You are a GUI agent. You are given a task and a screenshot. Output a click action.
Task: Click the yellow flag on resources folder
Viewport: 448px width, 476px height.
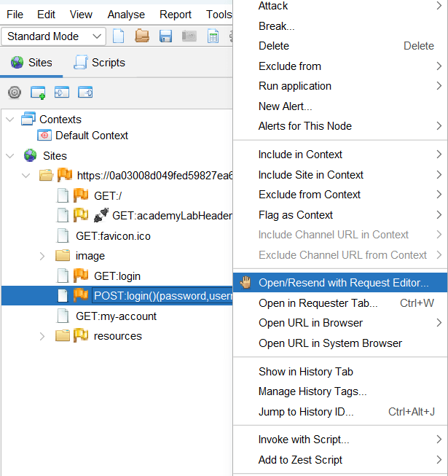click(81, 335)
